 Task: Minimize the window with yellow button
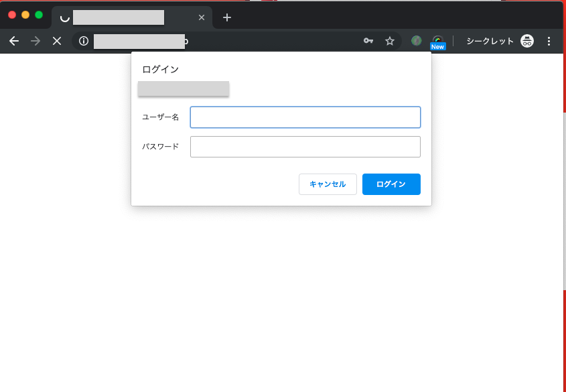click(x=25, y=15)
